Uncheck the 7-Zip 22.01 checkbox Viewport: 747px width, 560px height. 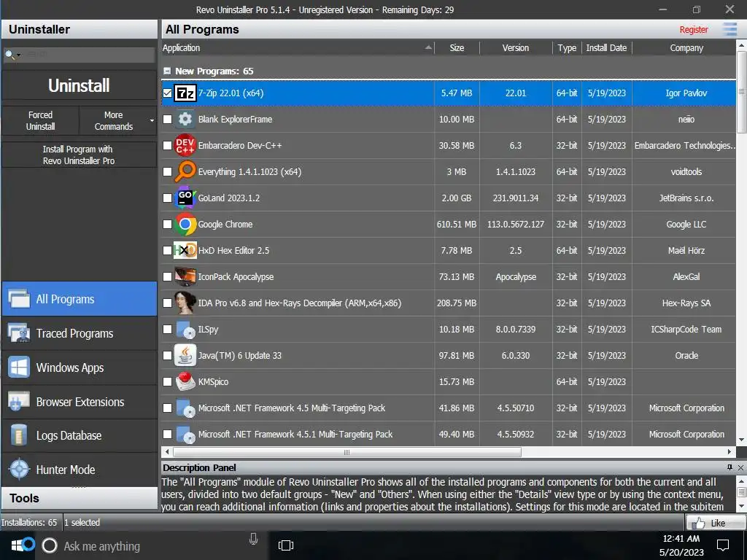click(167, 93)
